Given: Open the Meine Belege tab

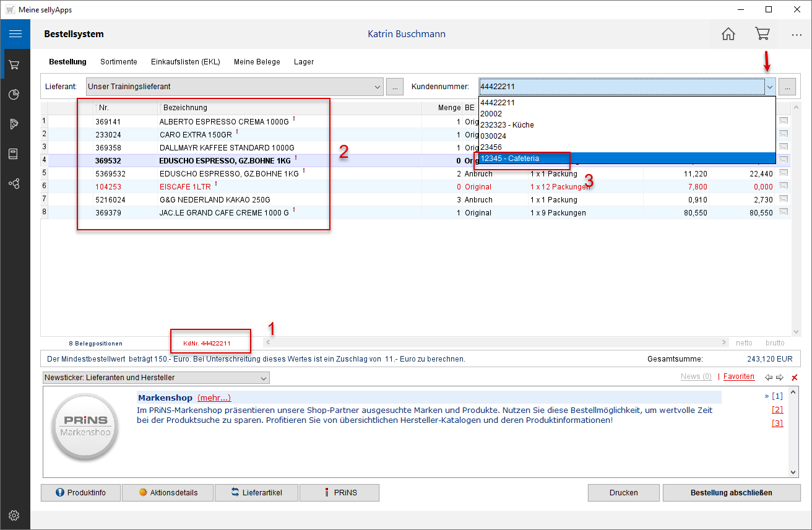Looking at the screenshot, I should [x=257, y=62].
